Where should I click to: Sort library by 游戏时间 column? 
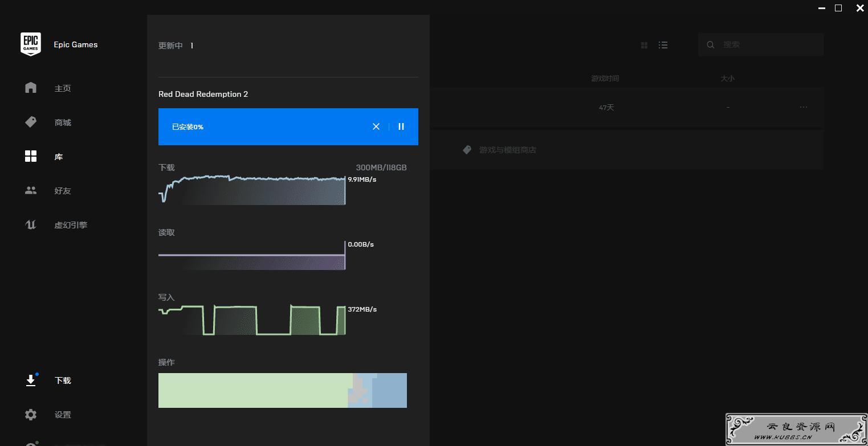point(605,79)
